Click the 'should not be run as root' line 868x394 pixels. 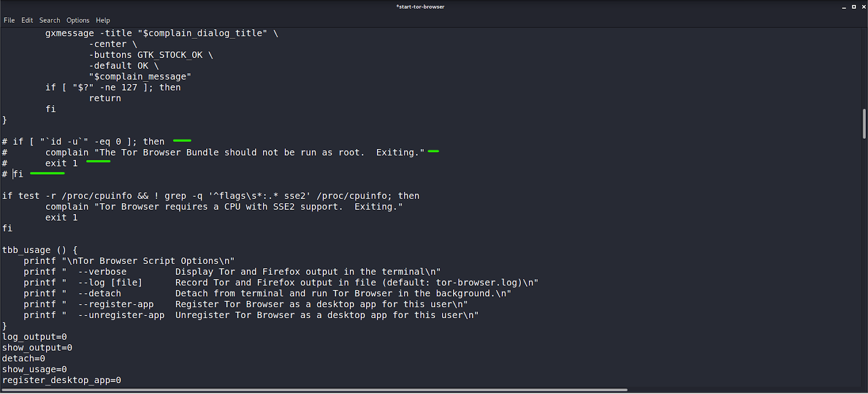click(x=213, y=152)
